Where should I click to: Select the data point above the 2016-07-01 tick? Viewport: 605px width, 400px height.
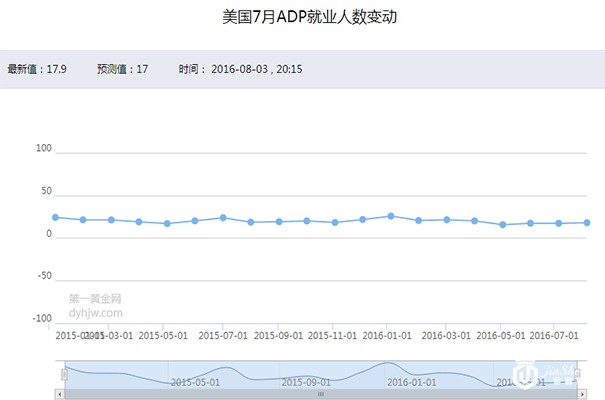click(558, 223)
